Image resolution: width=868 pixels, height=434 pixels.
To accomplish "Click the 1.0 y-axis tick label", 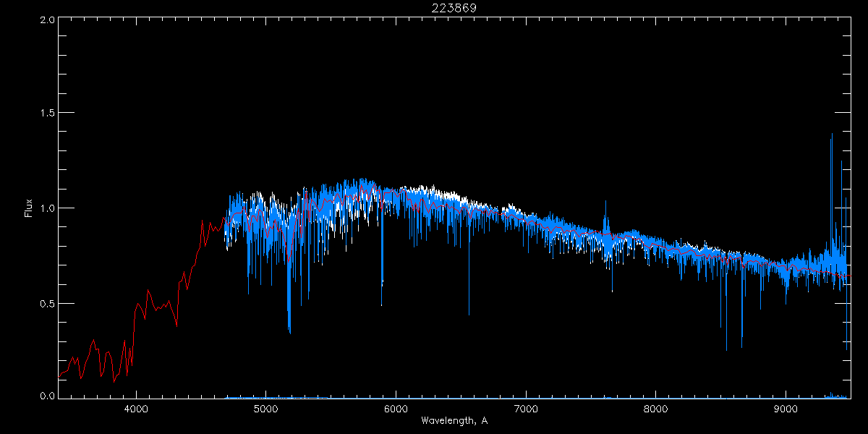I will click(x=46, y=208).
